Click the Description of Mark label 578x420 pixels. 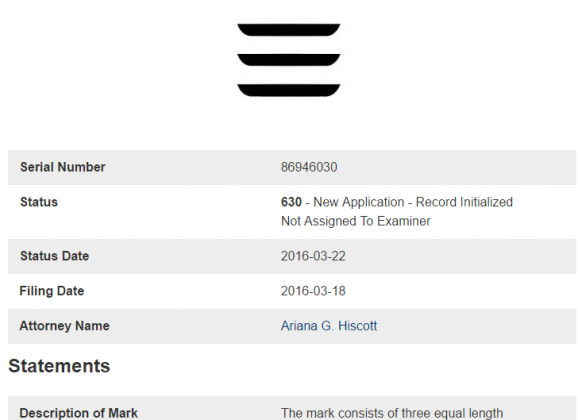78,413
